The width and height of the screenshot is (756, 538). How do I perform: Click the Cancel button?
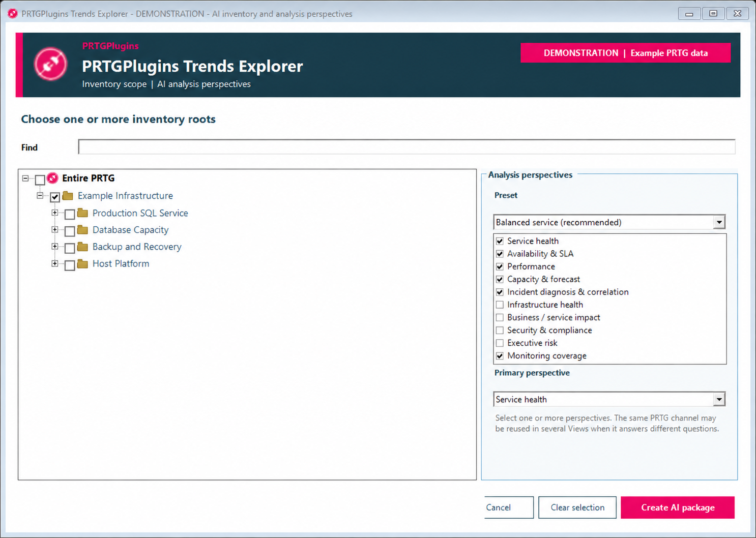pyautogui.click(x=509, y=507)
